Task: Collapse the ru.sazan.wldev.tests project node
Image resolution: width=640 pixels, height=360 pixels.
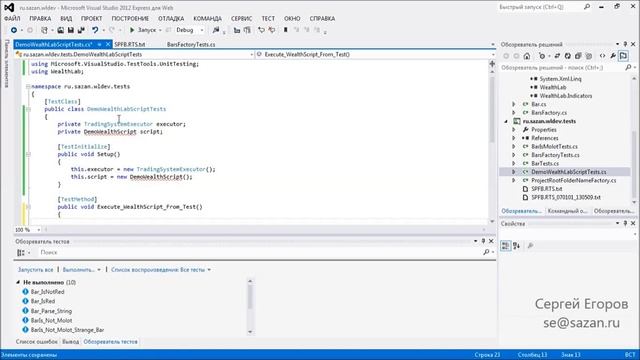Action: coord(506,121)
